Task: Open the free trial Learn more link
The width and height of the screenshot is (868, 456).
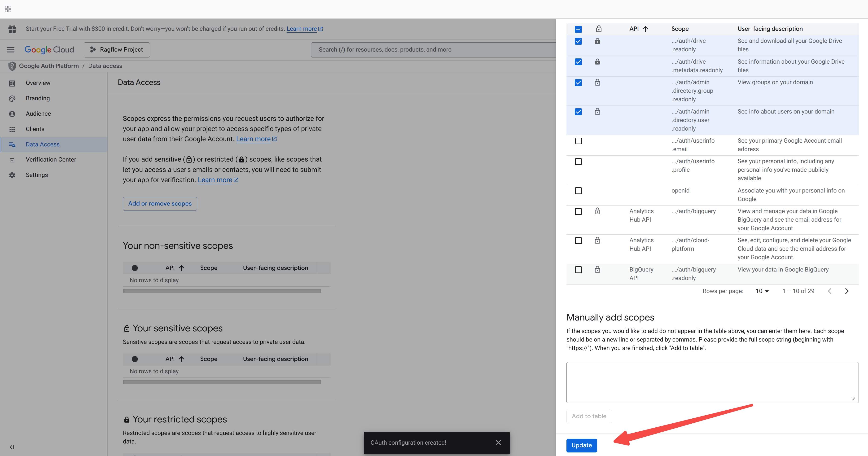Action: tap(305, 29)
